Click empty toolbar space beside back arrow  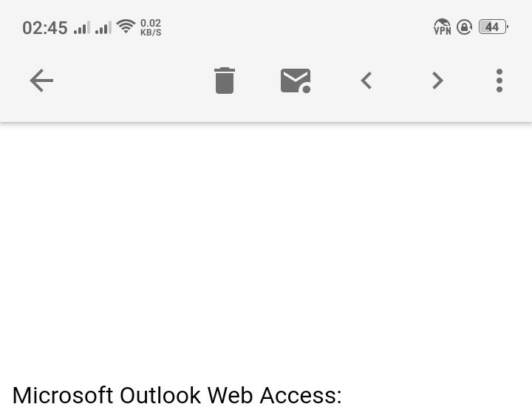132,81
